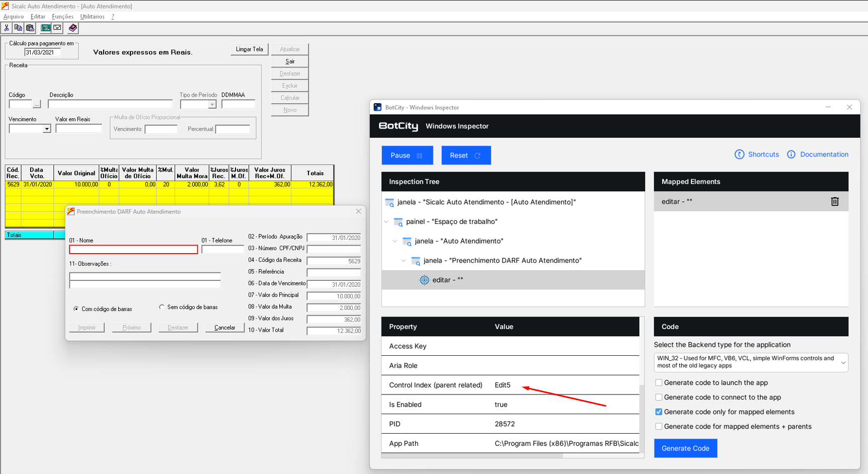Open the Funções menu

point(62,17)
